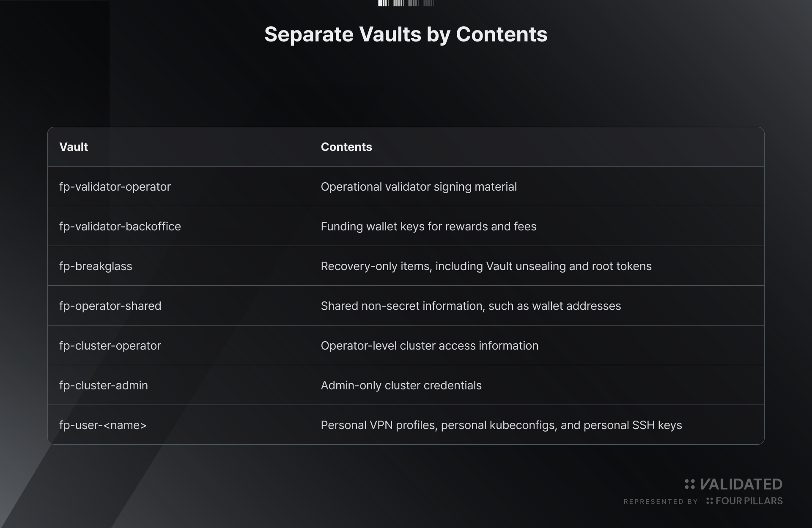Click the Vault unsealing and root tokens description
Screen dimensions: 812x528
[x=486, y=266]
